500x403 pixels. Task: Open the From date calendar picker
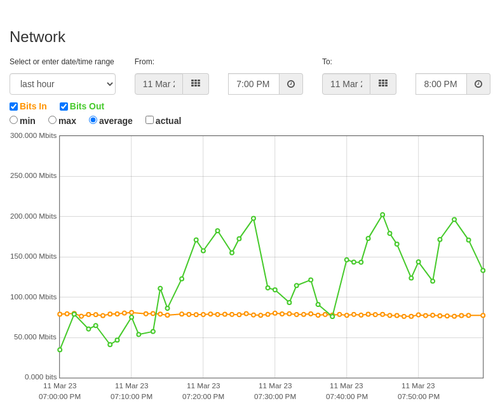tap(196, 84)
